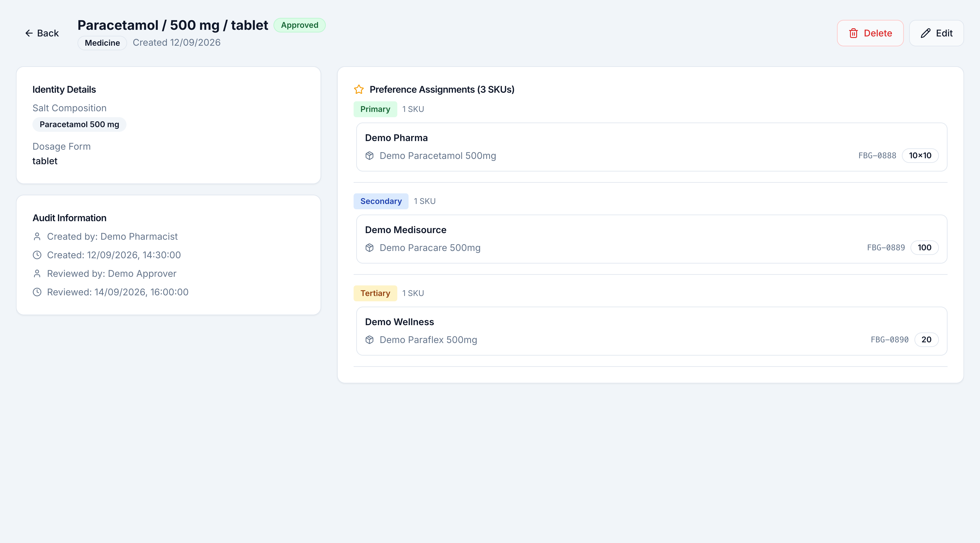Image resolution: width=980 pixels, height=543 pixels.
Task: Click the clock icon beside Reviewed timestamp
Action: click(x=37, y=292)
